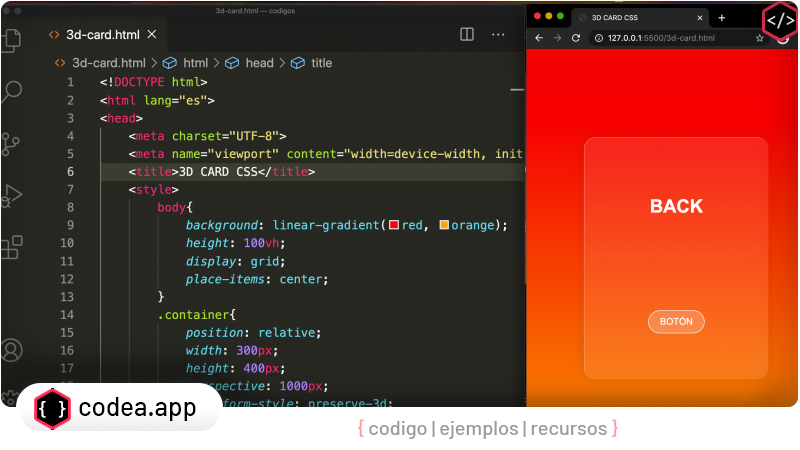Image resolution: width=800 pixels, height=450 pixels.
Task: Open editor More Actions ellipsis menu
Action: click(498, 34)
